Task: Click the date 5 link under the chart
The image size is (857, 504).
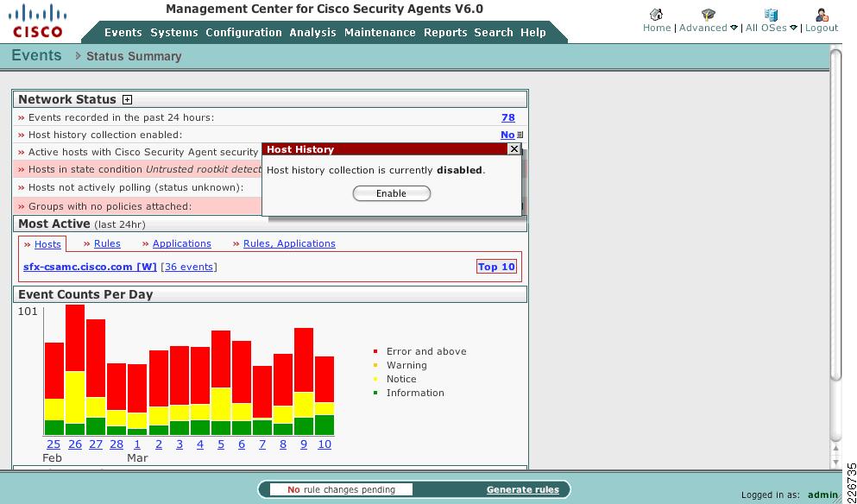Action: click(221, 444)
